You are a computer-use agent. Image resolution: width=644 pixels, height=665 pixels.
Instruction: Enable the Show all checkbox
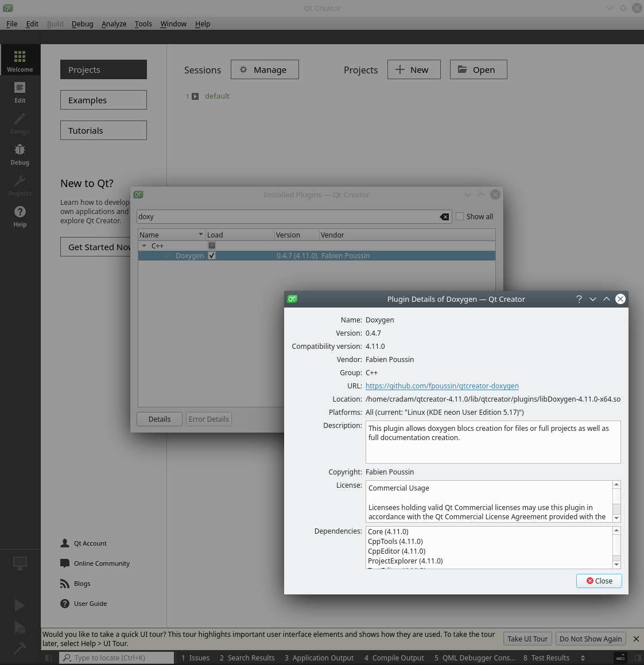[459, 216]
